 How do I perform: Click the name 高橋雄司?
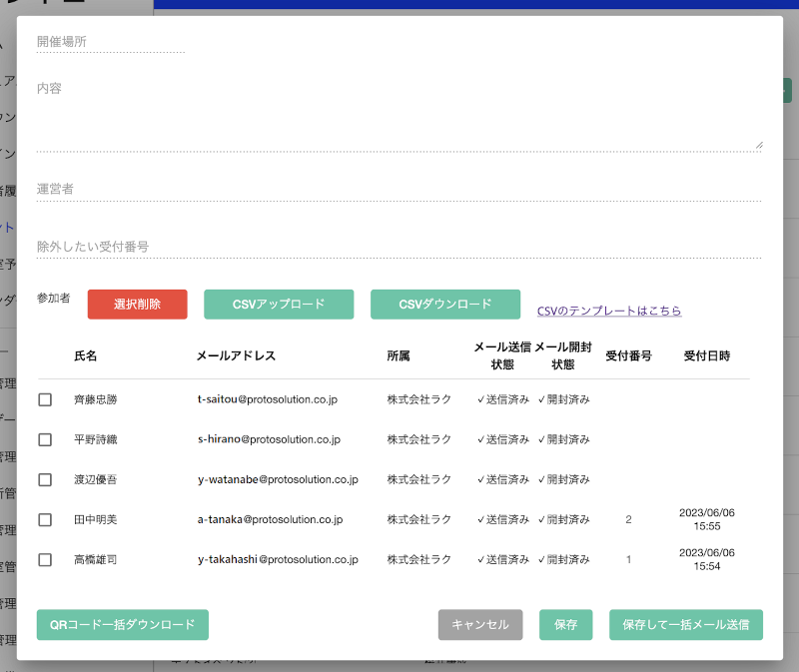pos(95,560)
